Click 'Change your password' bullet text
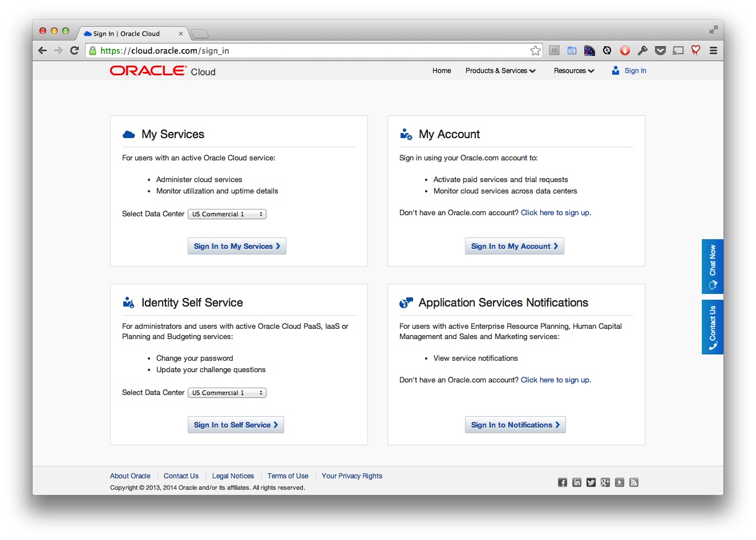This screenshot has height=540, width=756. (x=195, y=358)
